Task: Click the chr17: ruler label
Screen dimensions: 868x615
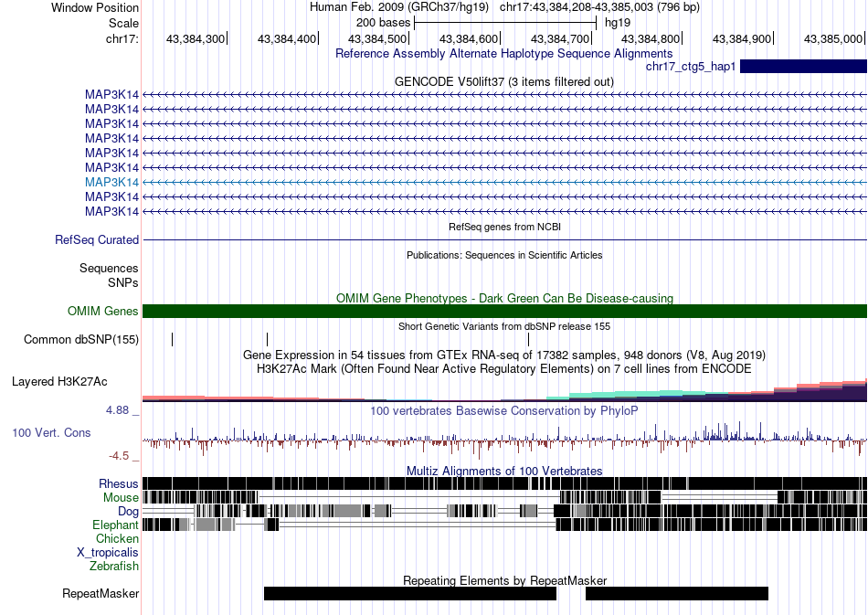Action: tap(122, 38)
